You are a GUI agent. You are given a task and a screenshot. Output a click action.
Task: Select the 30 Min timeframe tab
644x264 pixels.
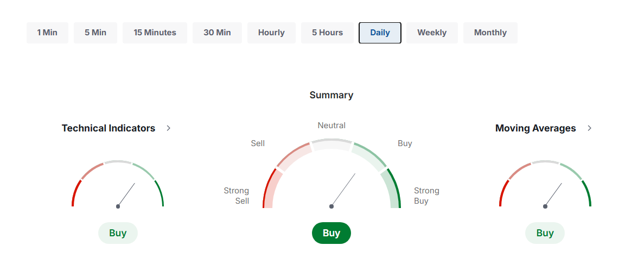(x=217, y=33)
